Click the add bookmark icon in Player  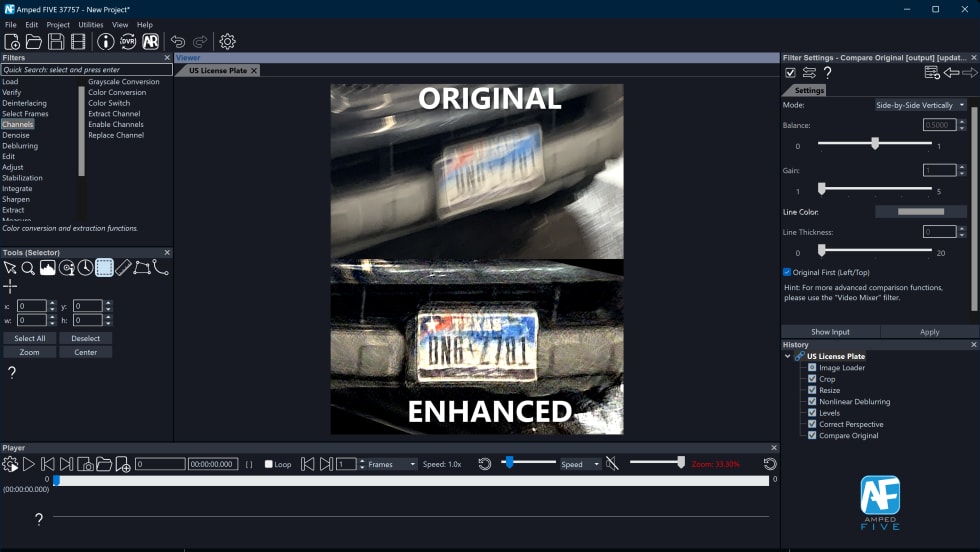point(122,464)
